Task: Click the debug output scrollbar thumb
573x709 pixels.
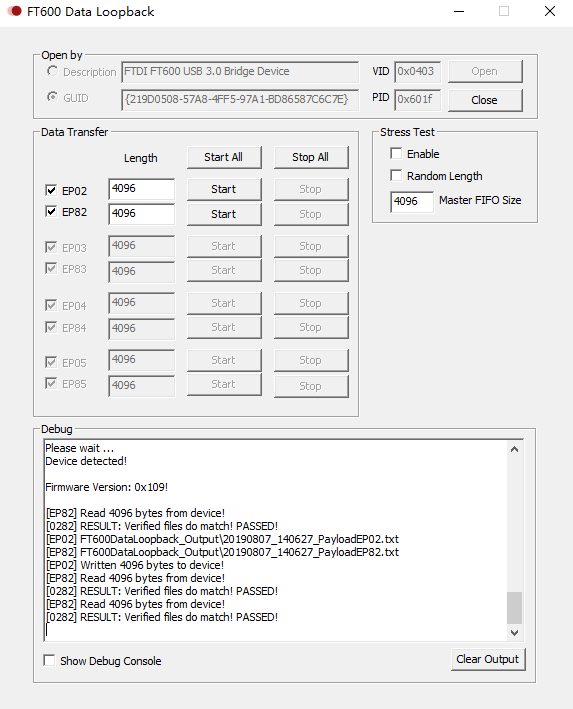Action: [514, 608]
